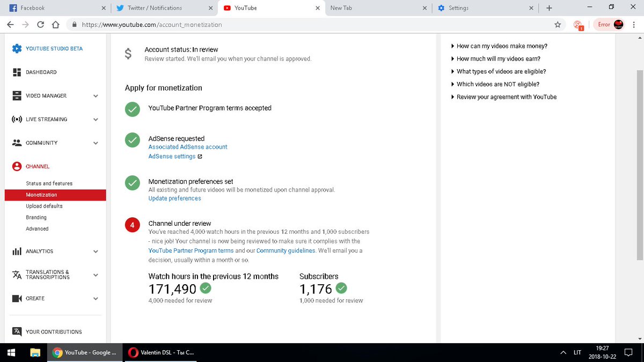The width and height of the screenshot is (644, 362).
Task: Open Advanced channel settings item
Action: [37, 228]
